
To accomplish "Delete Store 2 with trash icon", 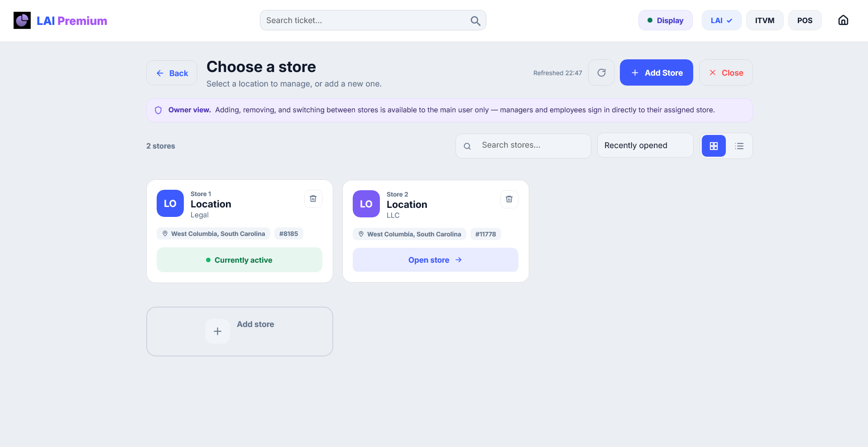I will pos(509,199).
